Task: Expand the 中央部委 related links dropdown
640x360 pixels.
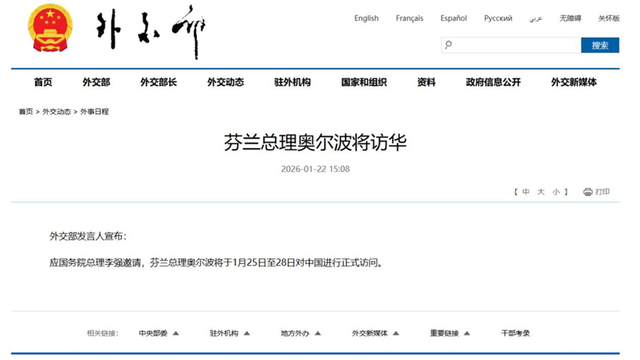Action: point(159,333)
